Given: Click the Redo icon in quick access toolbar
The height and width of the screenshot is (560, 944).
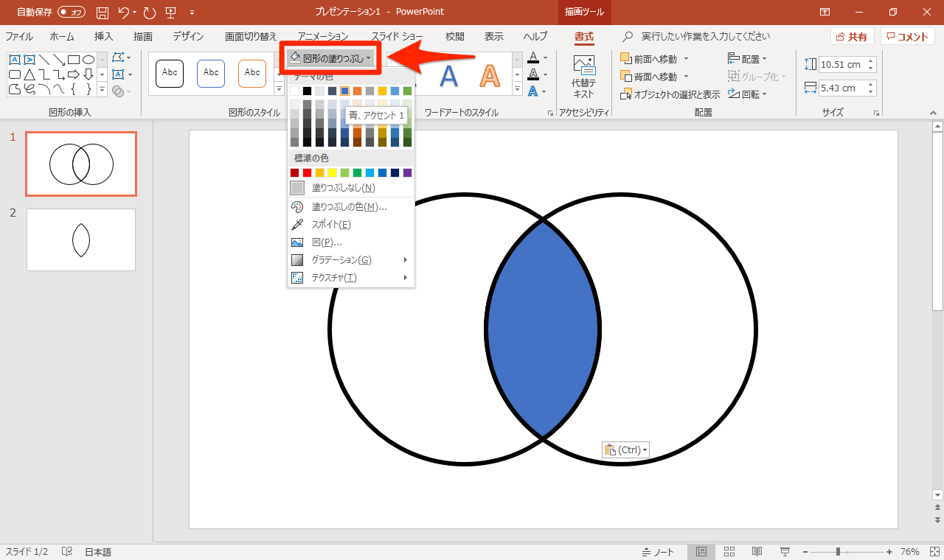Looking at the screenshot, I should click(150, 12).
